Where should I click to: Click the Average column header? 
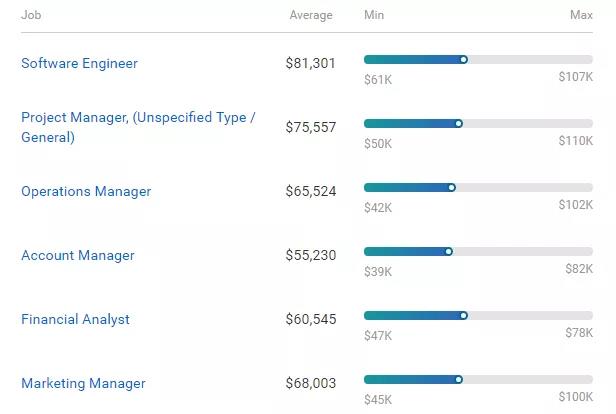(311, 15)
